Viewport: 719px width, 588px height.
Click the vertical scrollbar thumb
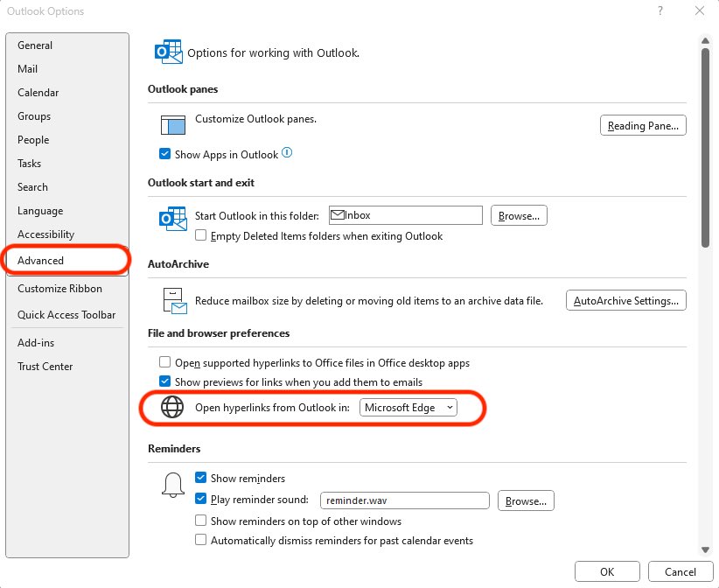[x=705, y=147]
